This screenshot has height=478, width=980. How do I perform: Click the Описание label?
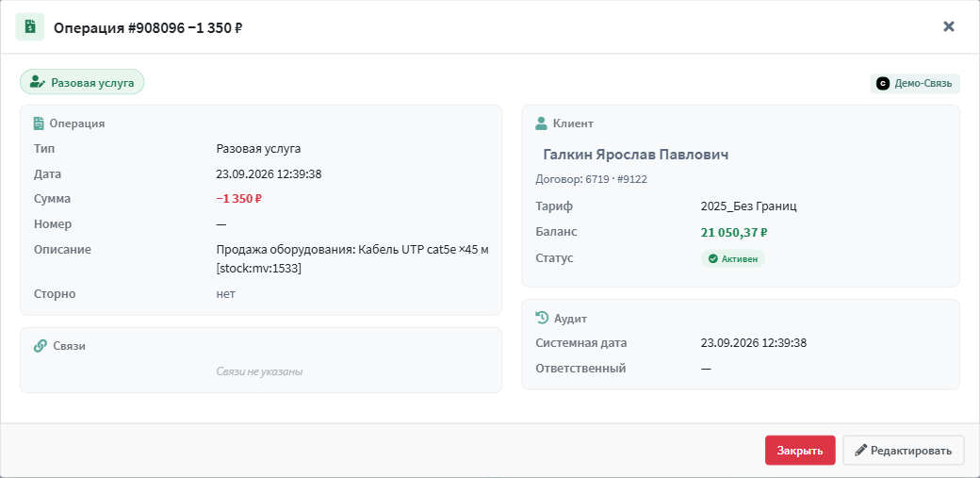pyautogui.click(x=62, y=250)
